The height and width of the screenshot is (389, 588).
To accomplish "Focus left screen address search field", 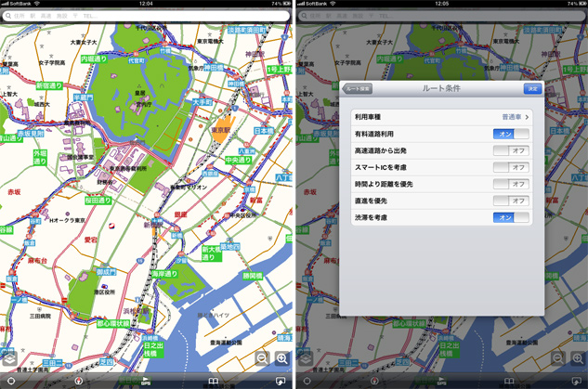I will click(146, 16).
